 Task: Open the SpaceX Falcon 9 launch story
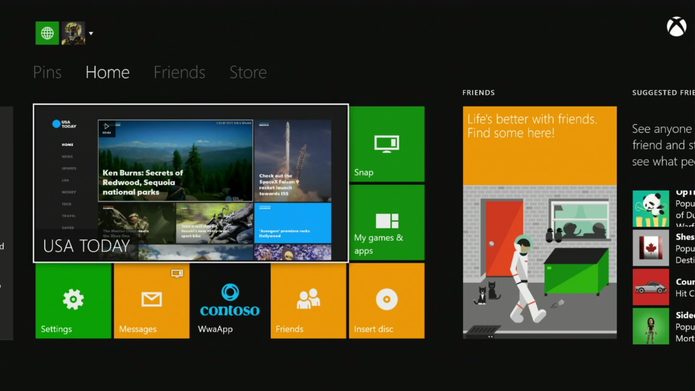pyautogui.click(x=293, y=160)
